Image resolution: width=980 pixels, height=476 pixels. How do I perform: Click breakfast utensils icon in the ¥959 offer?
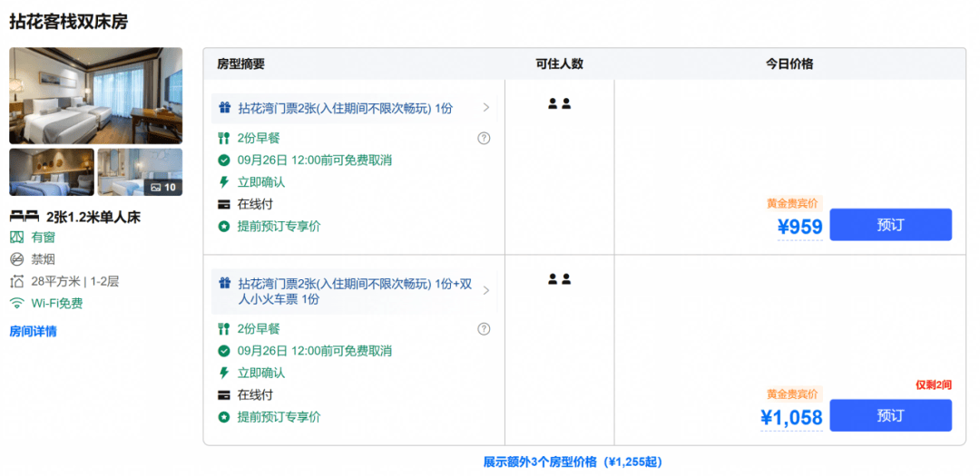tap(224, 138)
